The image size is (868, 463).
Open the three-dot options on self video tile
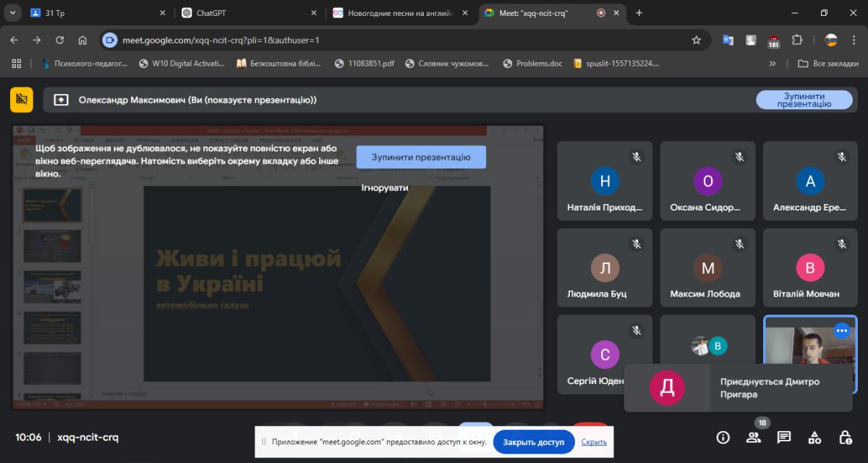(x=841, y=331)
